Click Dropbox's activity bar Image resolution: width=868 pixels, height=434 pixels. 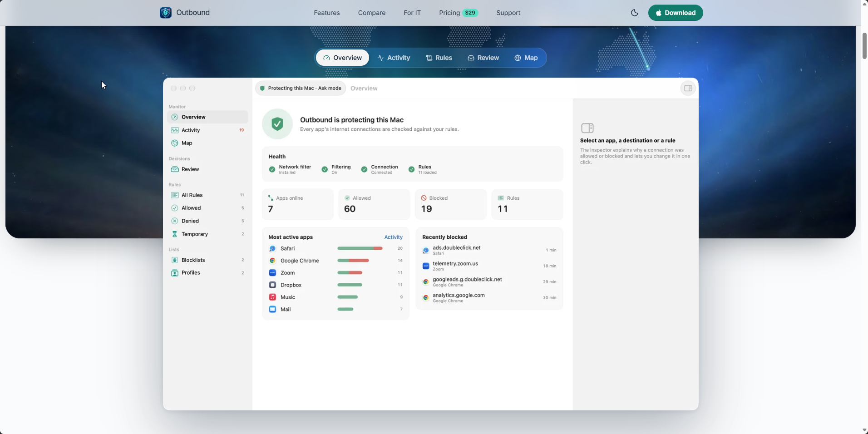pyautogui.click(x=350, y=285)
